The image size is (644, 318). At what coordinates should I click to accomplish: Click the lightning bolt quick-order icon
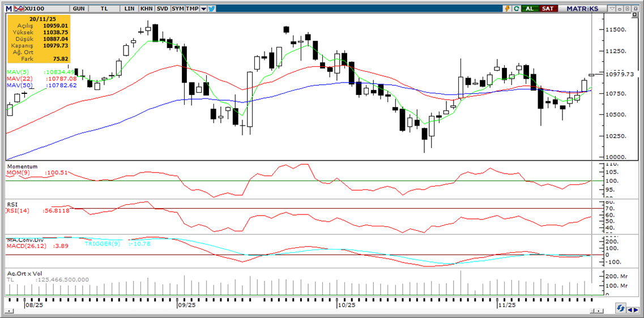click(507, 8)
